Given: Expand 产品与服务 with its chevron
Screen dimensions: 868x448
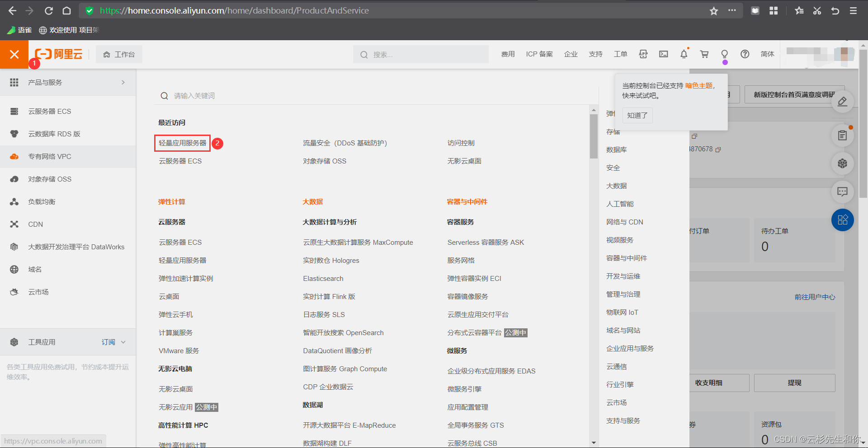Looking at the screenshot, I should pos(123,82).
